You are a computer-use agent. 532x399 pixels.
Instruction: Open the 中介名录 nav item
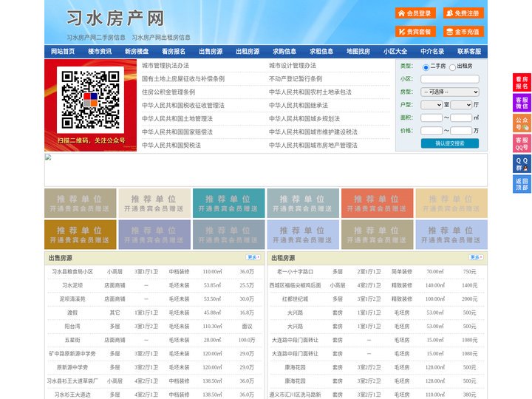[432, 52]
